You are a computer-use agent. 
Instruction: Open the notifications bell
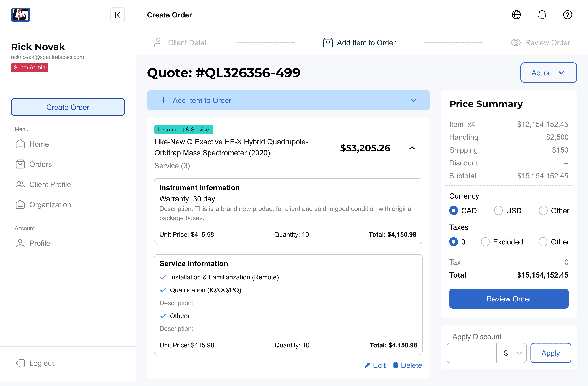click(542, 15)
